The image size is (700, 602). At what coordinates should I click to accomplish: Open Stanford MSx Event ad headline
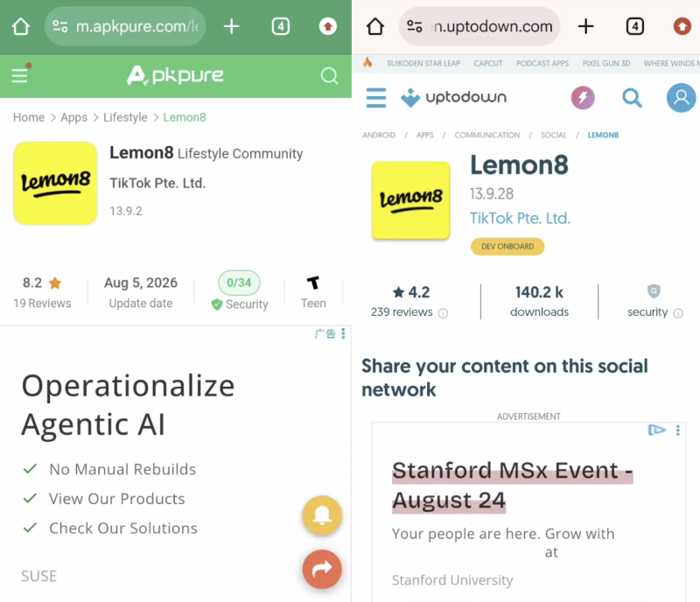513,485
